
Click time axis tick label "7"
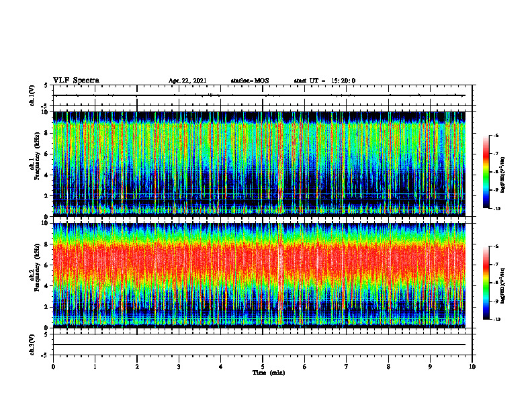click(x=347, y=367)
